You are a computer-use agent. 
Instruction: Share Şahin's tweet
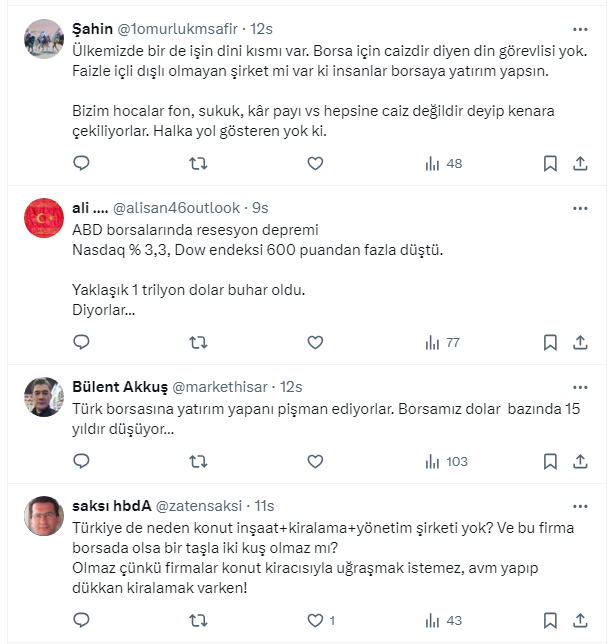point(580,163)
